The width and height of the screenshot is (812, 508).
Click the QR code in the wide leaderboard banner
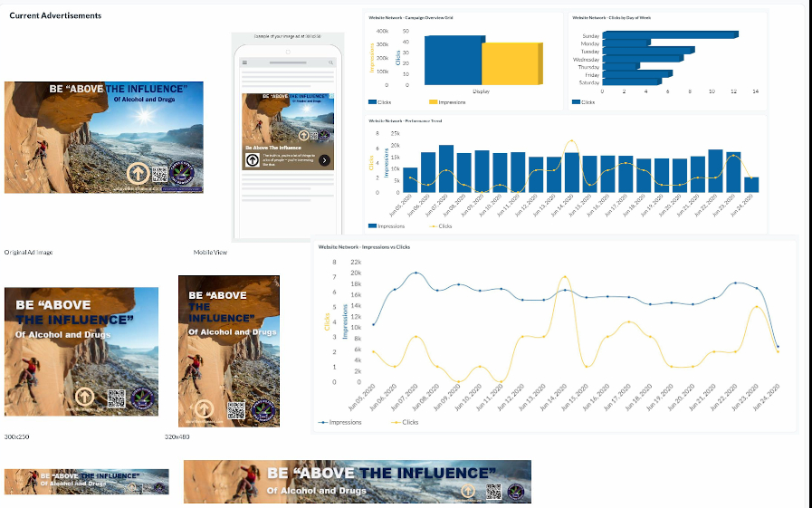(493, 492)
